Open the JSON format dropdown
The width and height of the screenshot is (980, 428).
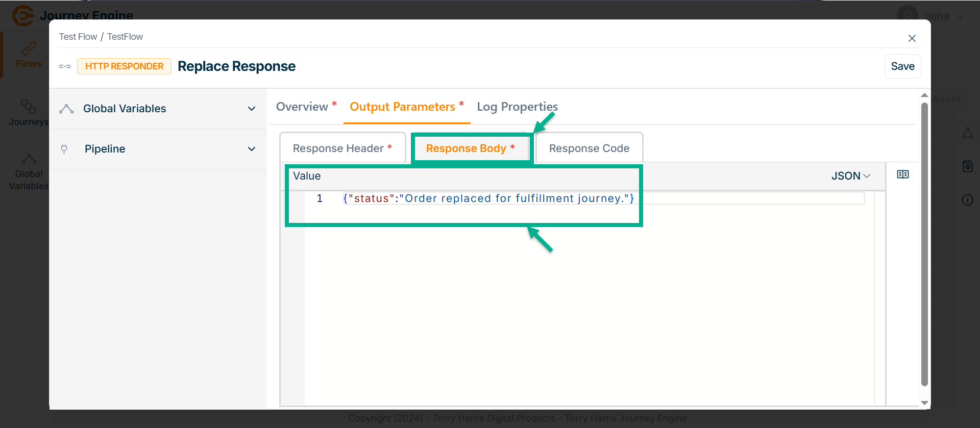(850, 176)
